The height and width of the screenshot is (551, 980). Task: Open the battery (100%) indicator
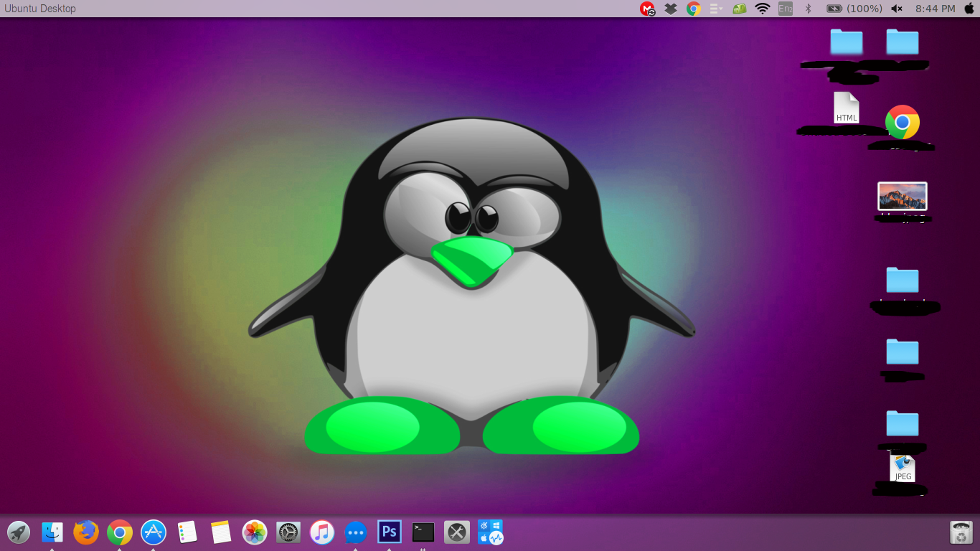(854, 9)
